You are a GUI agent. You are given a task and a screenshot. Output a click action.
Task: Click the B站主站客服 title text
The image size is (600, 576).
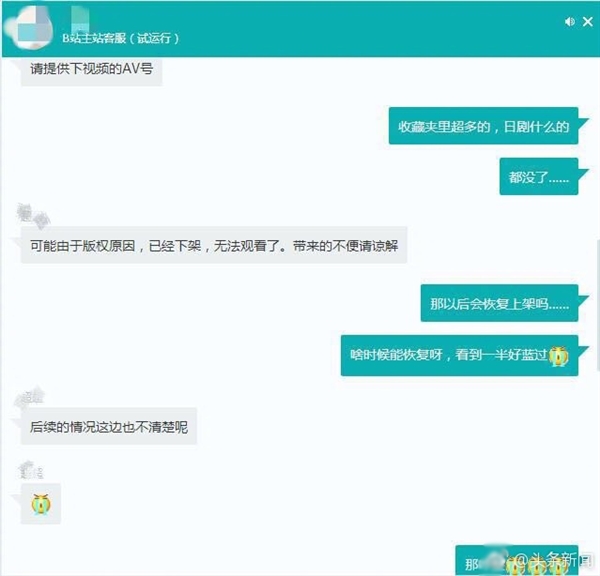[x=121, y=38]
